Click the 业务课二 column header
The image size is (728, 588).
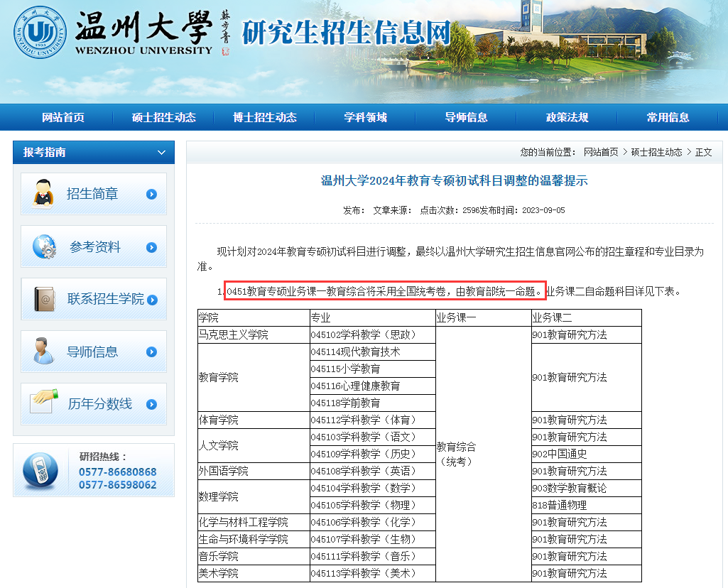587,318
